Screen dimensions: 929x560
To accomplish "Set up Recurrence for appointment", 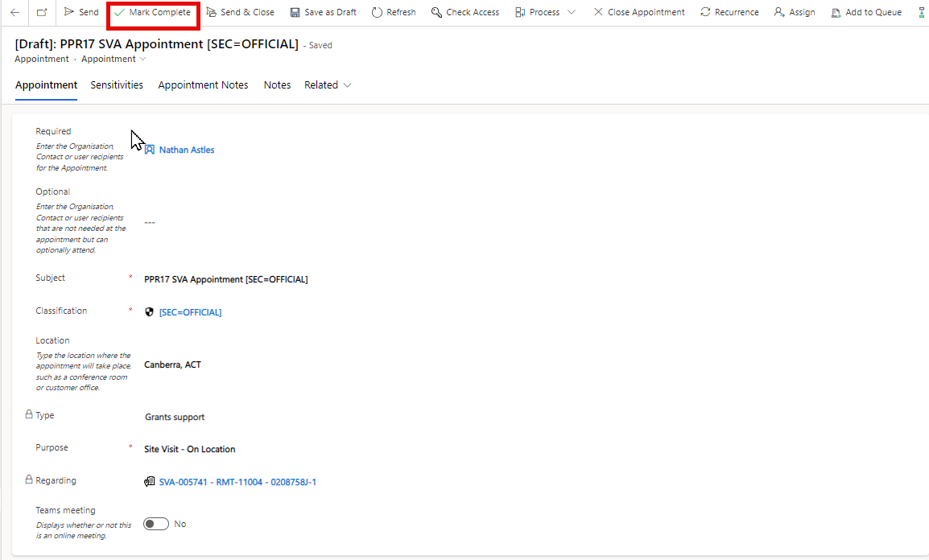I will click(x=729, y=12).
